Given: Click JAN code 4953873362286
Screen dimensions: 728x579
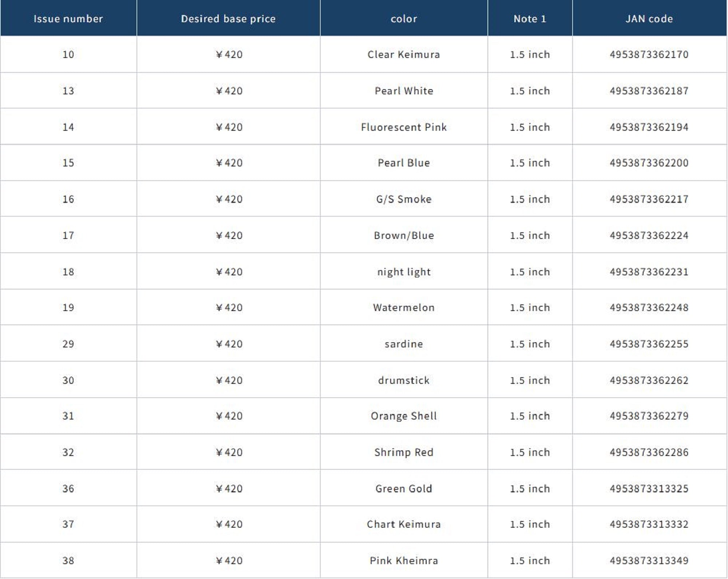Looking at the screenshot, I should pos(649,452).
